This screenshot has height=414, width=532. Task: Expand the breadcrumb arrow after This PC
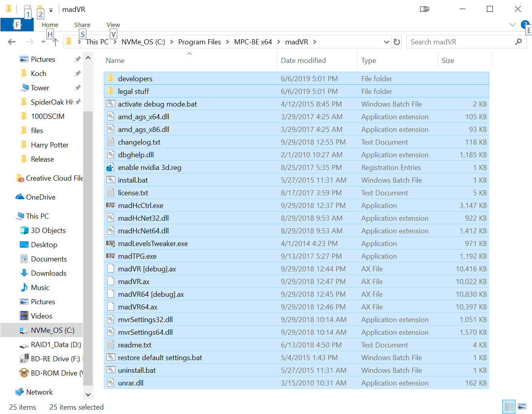tap(115, 42)
